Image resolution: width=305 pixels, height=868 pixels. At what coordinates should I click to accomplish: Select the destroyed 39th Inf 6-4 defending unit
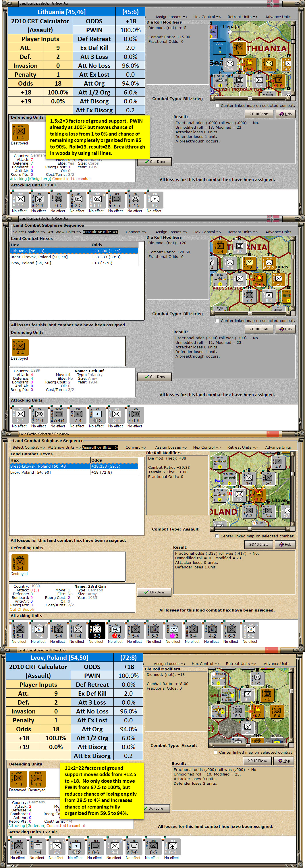(x=20, y=132)
